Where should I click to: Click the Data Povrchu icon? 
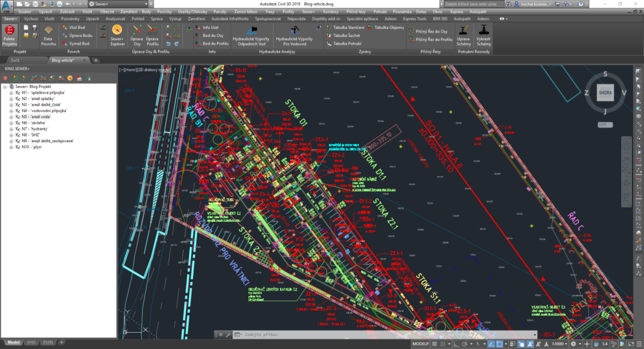click(x=48, y=35)
